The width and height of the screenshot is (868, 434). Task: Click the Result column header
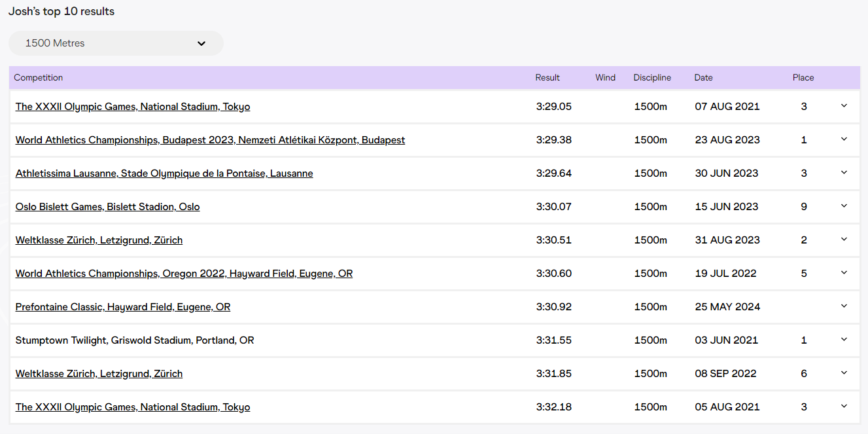click(547, 78)
